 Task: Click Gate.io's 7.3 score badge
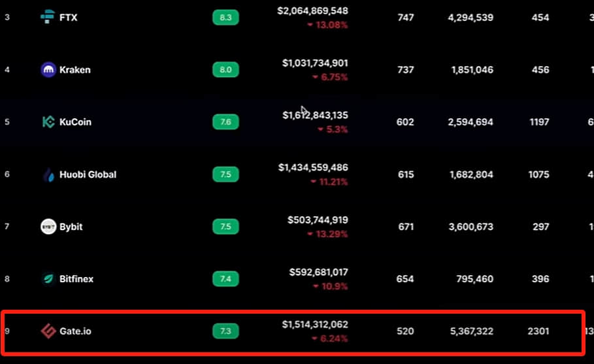tap(225, 331)
